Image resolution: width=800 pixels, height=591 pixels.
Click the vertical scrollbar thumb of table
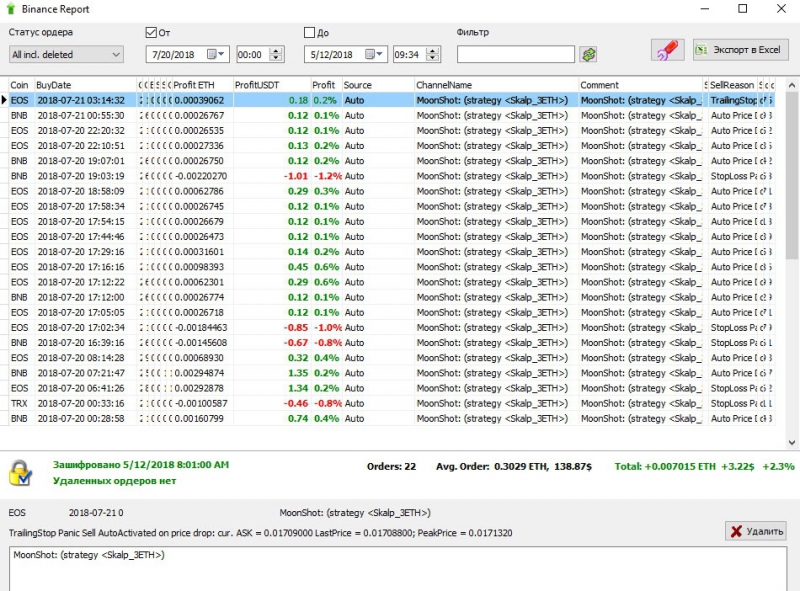click(792, 174)
